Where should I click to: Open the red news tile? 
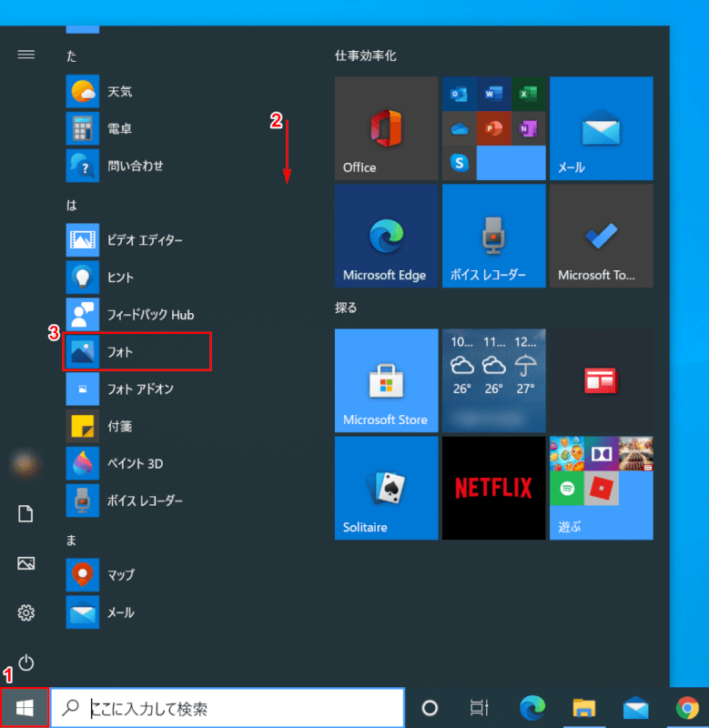[x=602, y=380]
